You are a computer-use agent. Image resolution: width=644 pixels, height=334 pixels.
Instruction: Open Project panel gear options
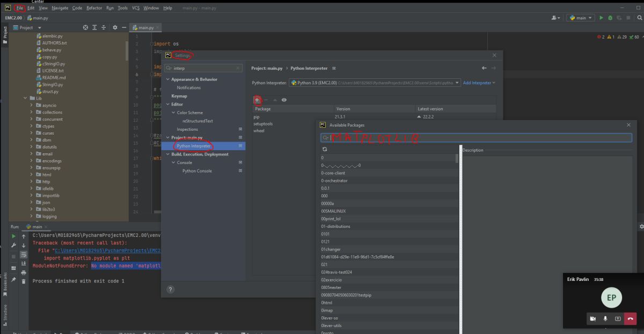click(114, 27)
